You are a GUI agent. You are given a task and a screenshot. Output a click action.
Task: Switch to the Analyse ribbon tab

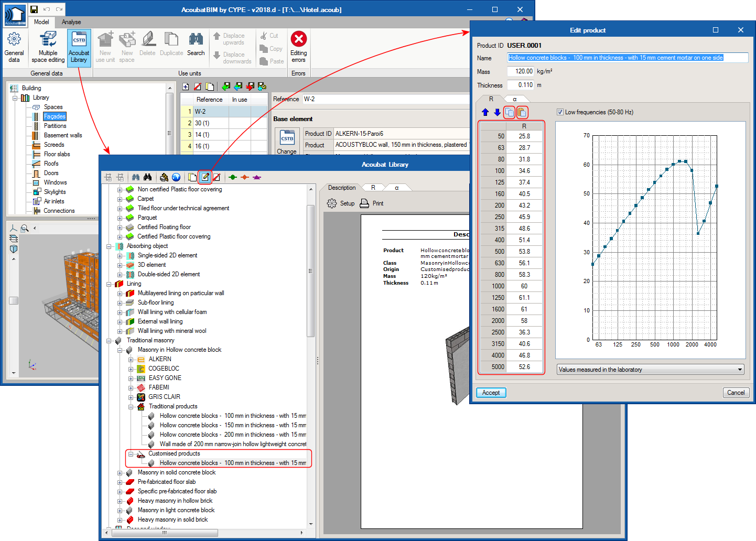(71, 22)
